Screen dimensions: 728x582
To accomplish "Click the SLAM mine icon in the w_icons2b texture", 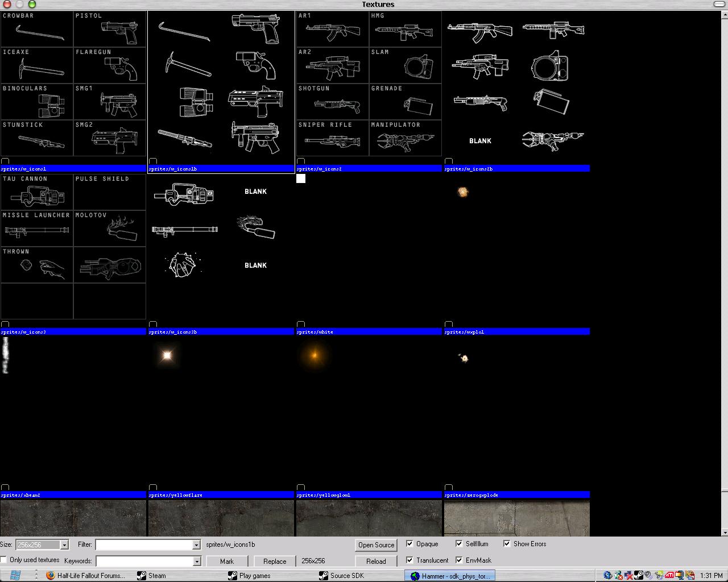I will tap(550, 66).
